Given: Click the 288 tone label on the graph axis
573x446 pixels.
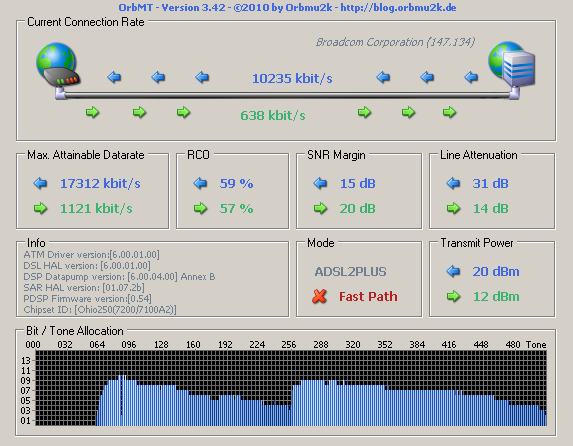Looking at the screenshot, I should 320,344.
